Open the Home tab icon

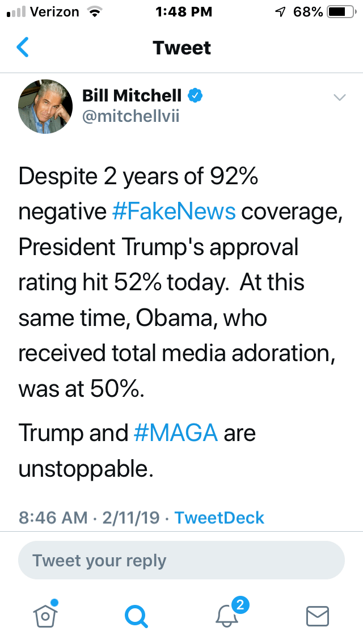(x=46, y=615)
